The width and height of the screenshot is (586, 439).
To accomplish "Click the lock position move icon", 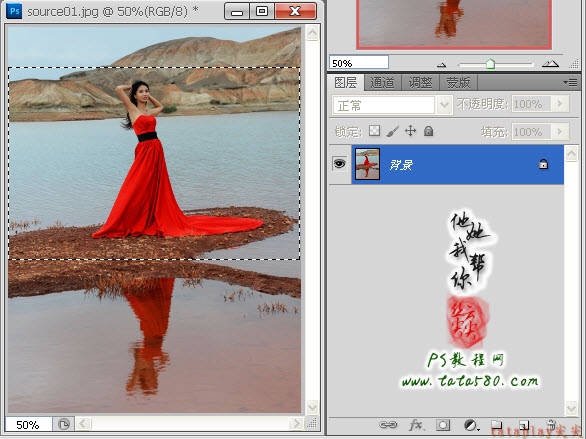I will pyautogui.click(x=410, y=131).
